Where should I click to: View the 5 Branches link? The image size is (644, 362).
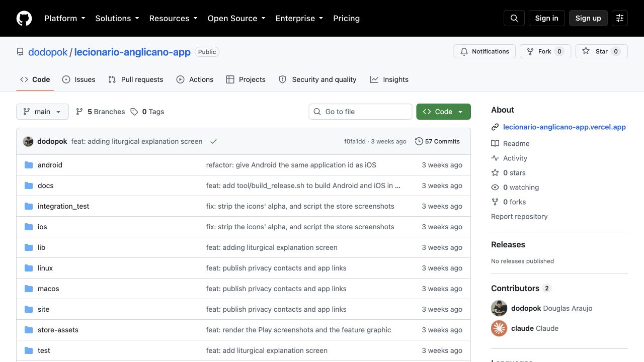coord(101,112)
